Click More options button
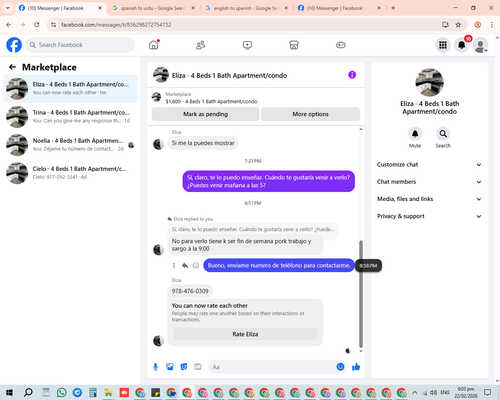500x400 pixels. coord(310,114)
